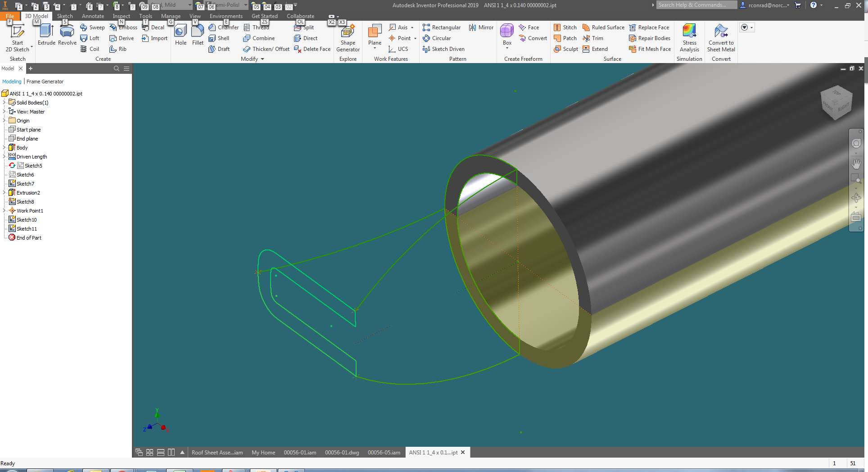
Task: Open the 00056-01.iam document tab
Action: (300, 452)
